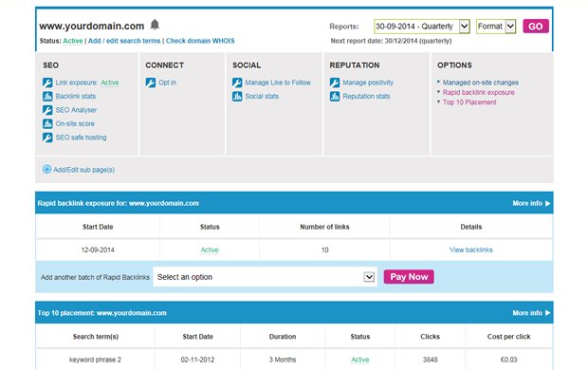Click the notification bell next to www.yourdomain.com
This screenshot has width=588, height=370.
(x=155, y=25)
